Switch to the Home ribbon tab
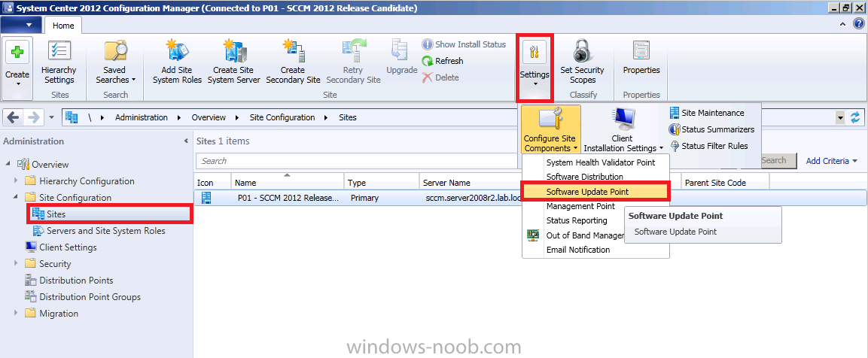The width and height of the screenshot is (868, 358). pyautogui.click(x=63, y=26)
